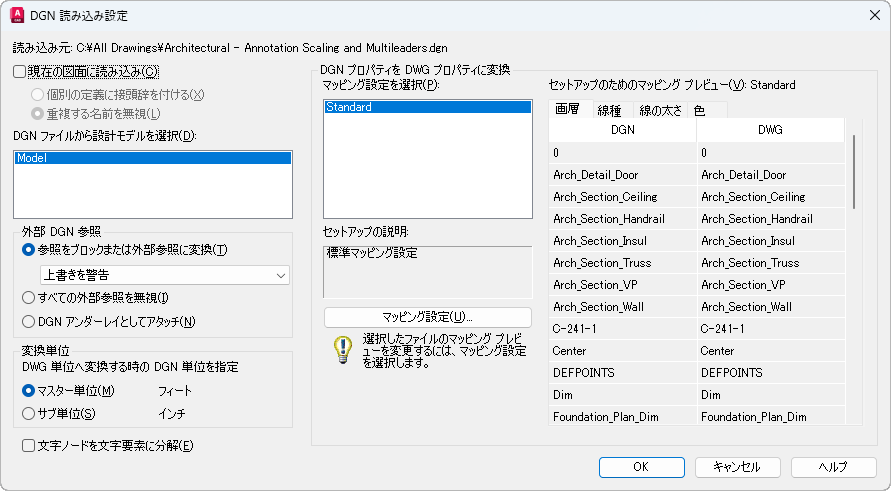Click the キャンセル button

coord(738,467)
